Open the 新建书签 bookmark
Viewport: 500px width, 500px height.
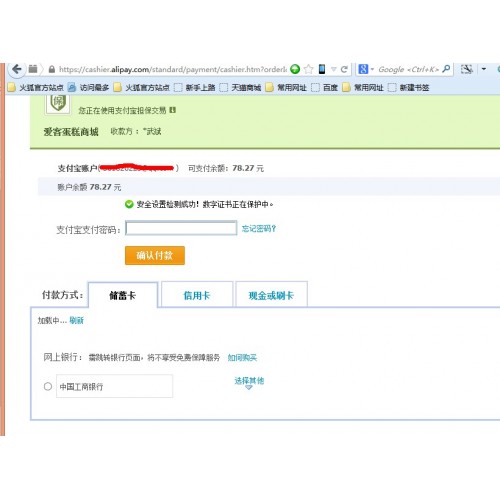[x=409, y=88]
